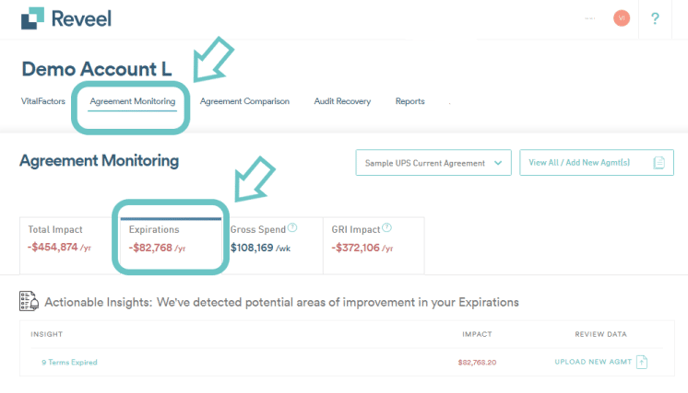
Task: Click the document icon in View All button
Action: [x=659, y=163]
